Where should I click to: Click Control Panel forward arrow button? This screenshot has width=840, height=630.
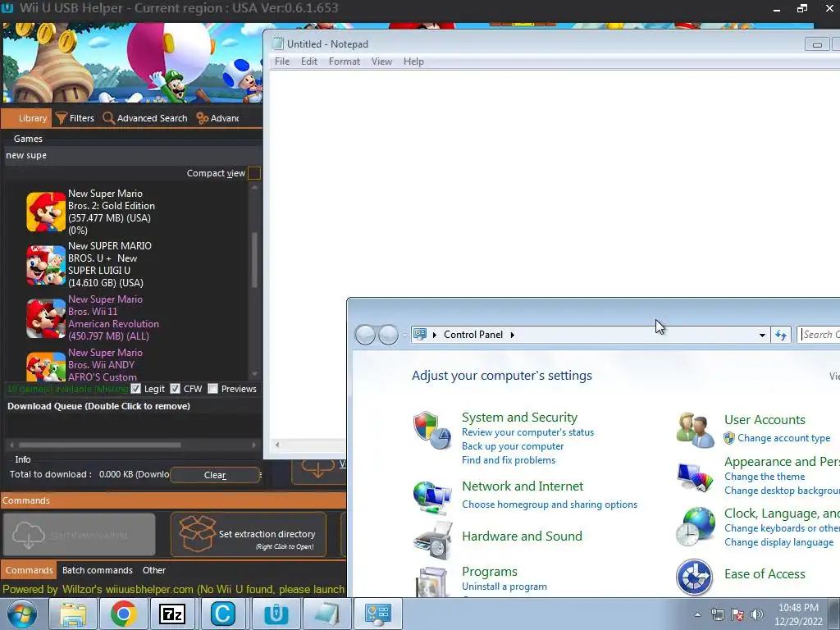click(x=388, y=335)
